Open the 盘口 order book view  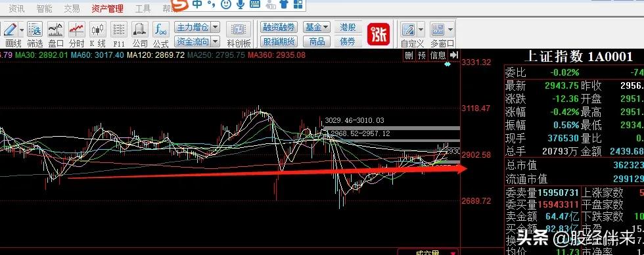click(x=56, y=30)
